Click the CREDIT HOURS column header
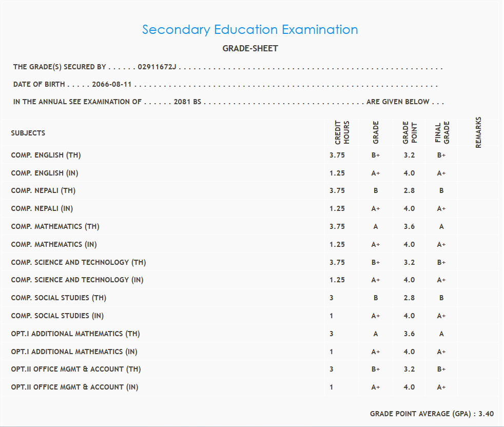 342,133
